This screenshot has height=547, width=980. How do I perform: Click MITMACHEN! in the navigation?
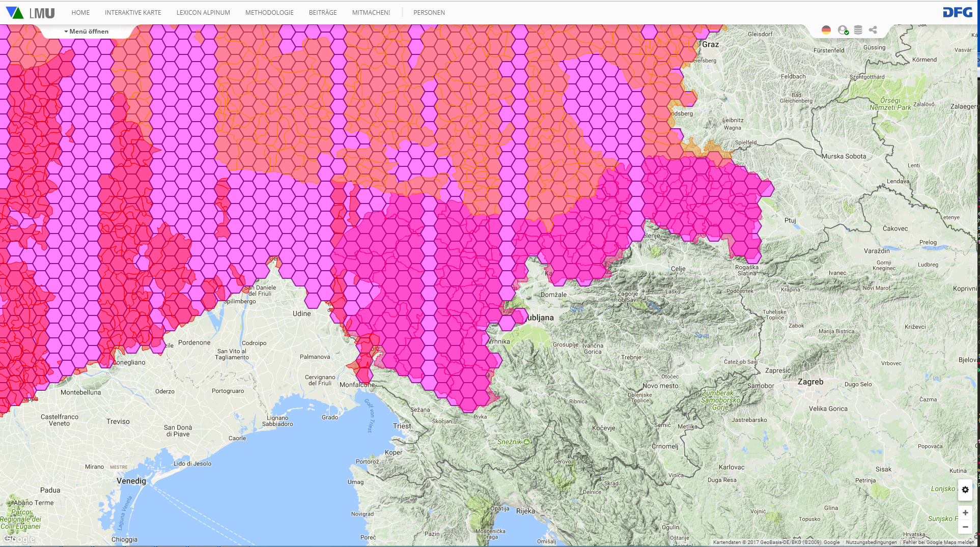[x=371, y=13]
